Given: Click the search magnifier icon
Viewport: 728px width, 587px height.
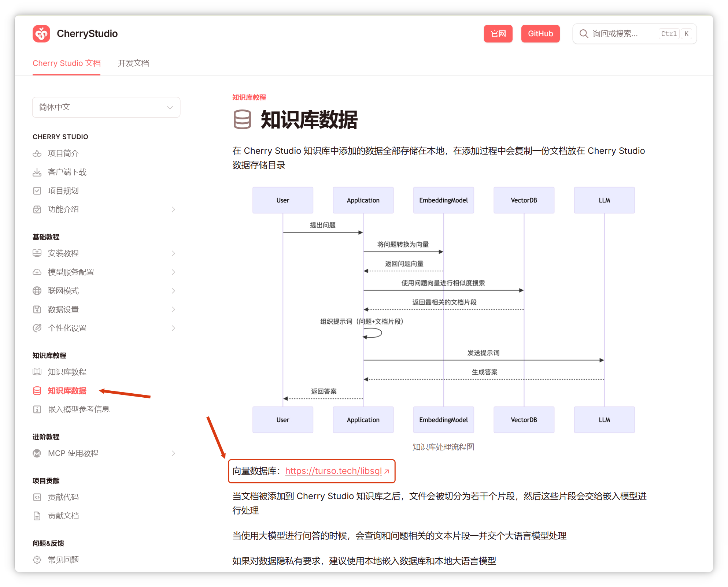Looking at the screenshot, I should click(583, 34).
